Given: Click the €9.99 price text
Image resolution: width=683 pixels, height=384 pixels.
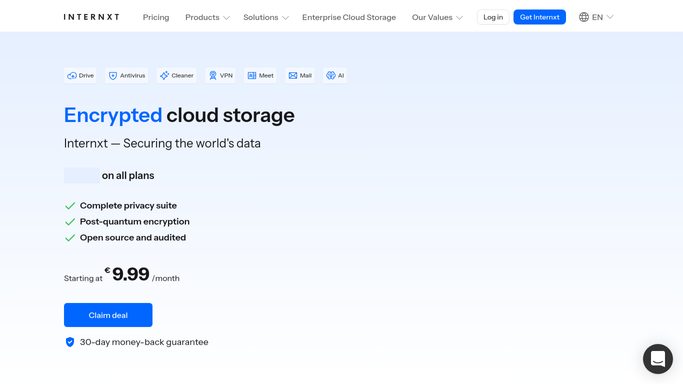Looking at the screenshot, I should pos(127,274).
